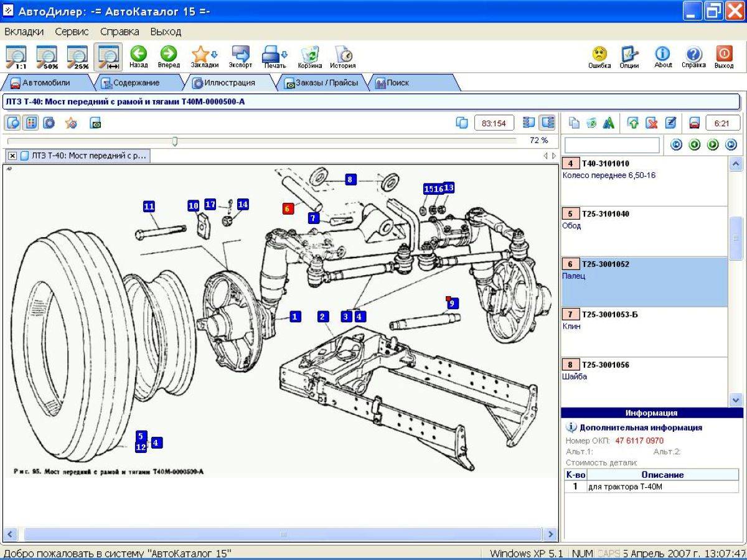
Task: Open the Опции options icon
Action: [629, 56]
